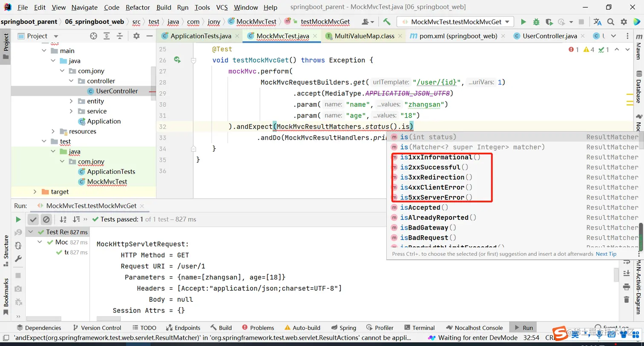
Task: Switch to UserController.java tab
Action: 549,36
